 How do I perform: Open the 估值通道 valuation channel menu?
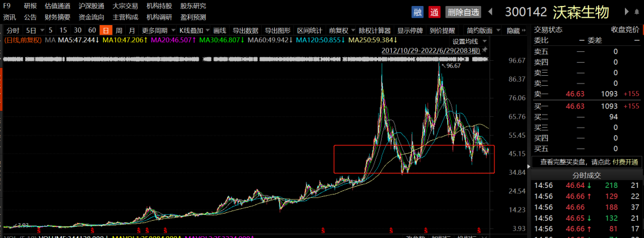point(57,6)
